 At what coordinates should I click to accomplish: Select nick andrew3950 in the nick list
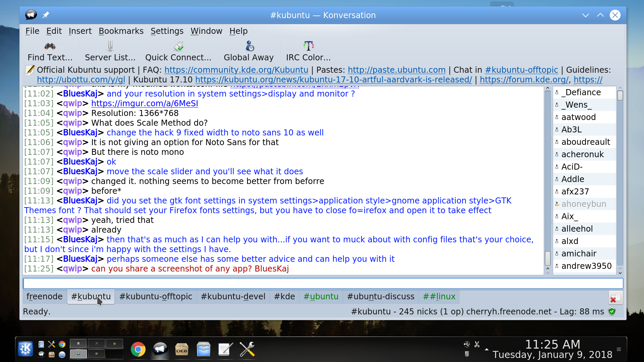click(584, 266)
